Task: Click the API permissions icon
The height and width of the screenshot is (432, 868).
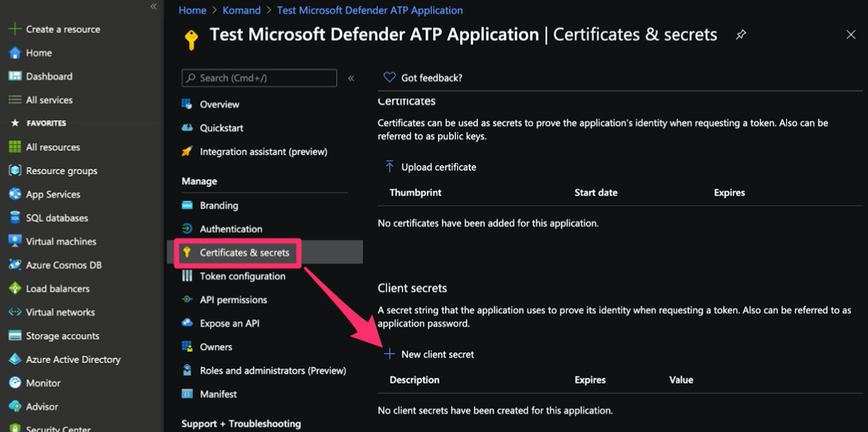Action: coord(187,300)
